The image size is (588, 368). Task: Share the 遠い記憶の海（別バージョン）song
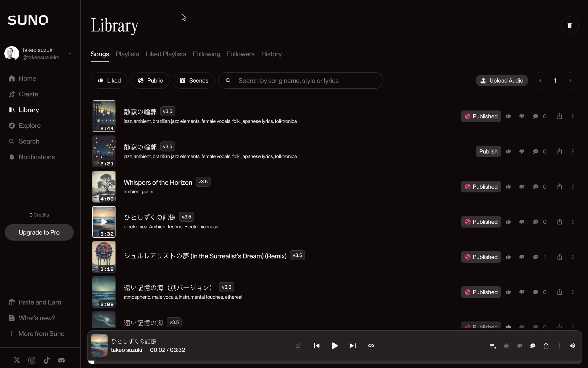coord(560,292)
